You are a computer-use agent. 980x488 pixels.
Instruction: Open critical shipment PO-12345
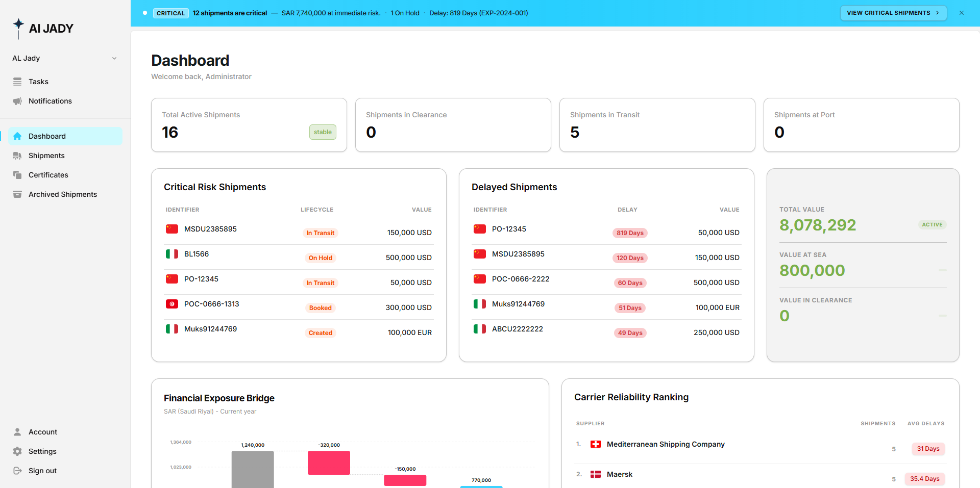pos(299,282)
